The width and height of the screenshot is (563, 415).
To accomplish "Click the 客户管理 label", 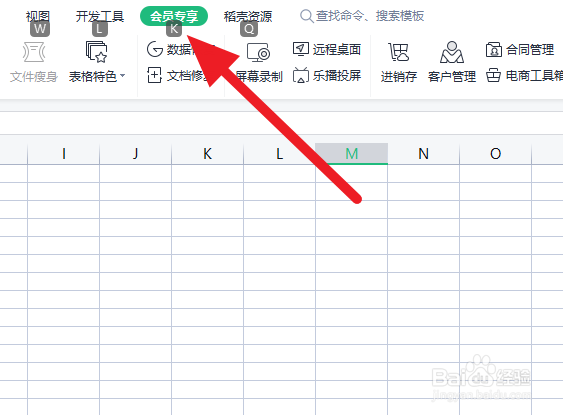I will (452, 76).
